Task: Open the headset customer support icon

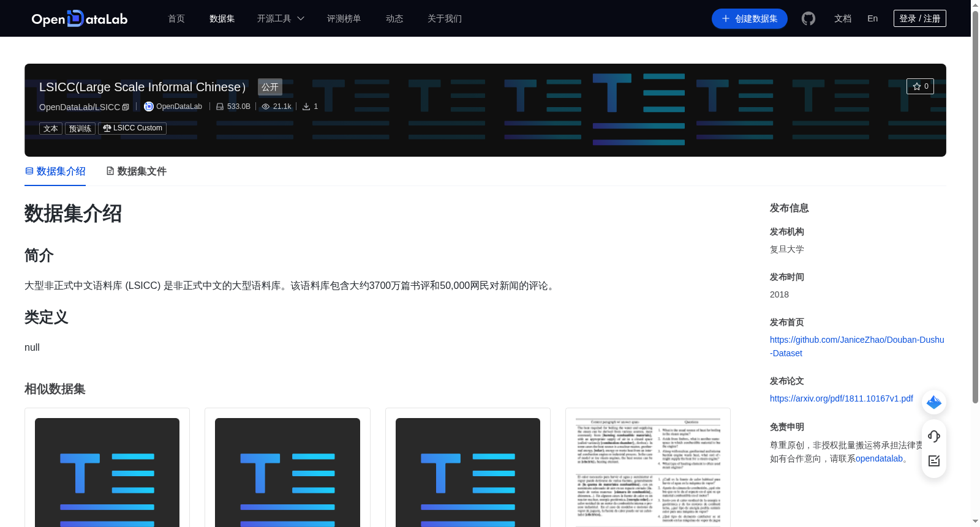Action: [934, 436]
